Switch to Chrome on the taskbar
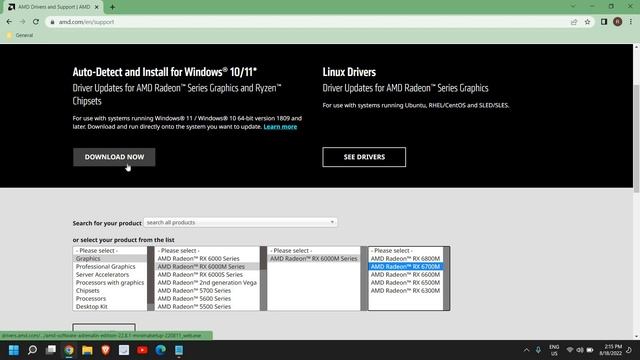 point(69,350)
